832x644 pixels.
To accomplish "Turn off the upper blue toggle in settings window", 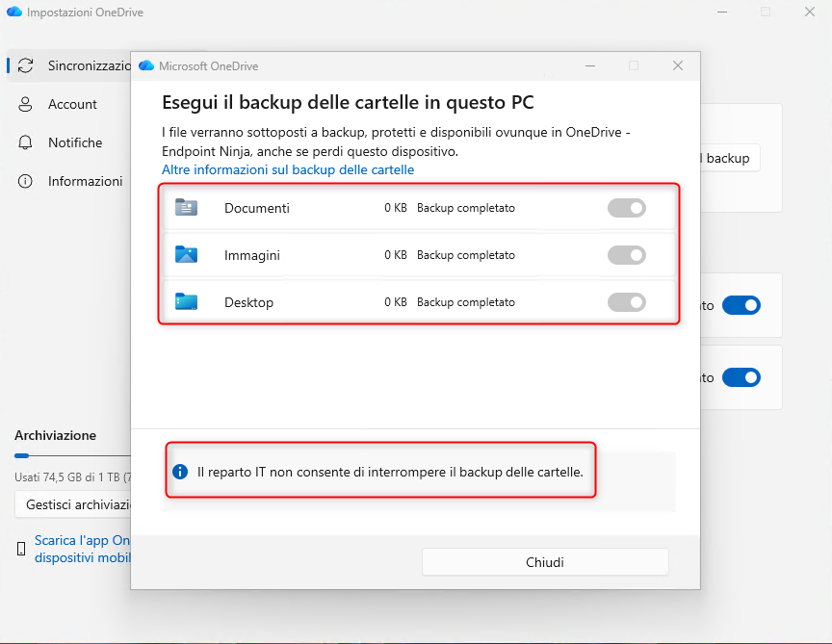I will (741, 305).
